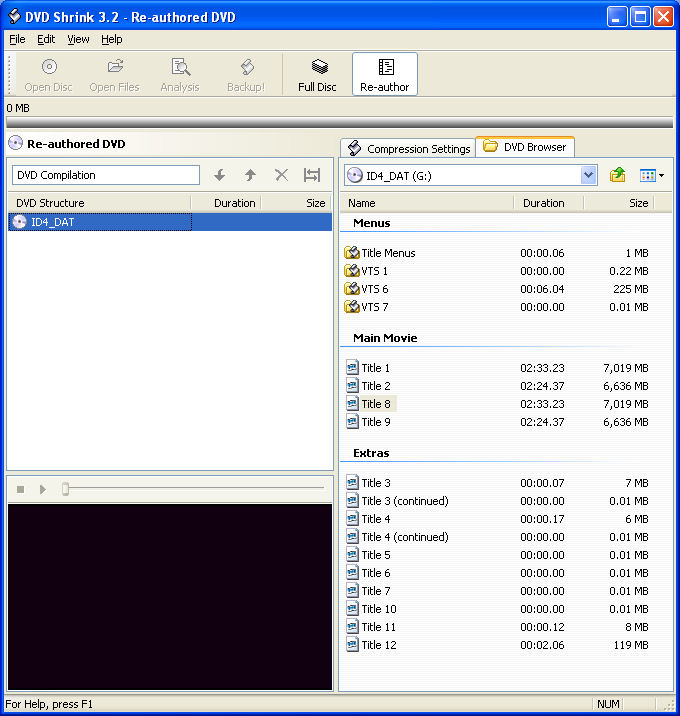Select Title 1 icon in Main Movie
Viewport: 680px width, 716px height.
pyautogui.click(x=352, y=367)
